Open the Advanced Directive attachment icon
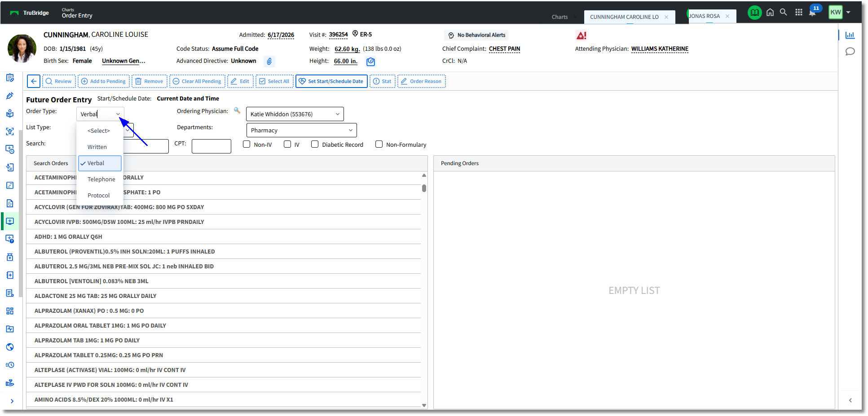868x416 pixels. tap(269, 61)
